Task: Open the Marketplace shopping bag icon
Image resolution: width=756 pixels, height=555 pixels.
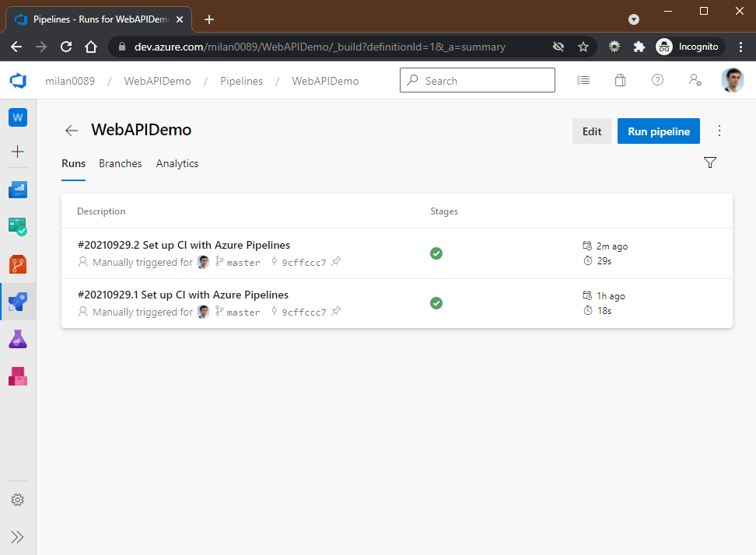Action: (620, 80)
